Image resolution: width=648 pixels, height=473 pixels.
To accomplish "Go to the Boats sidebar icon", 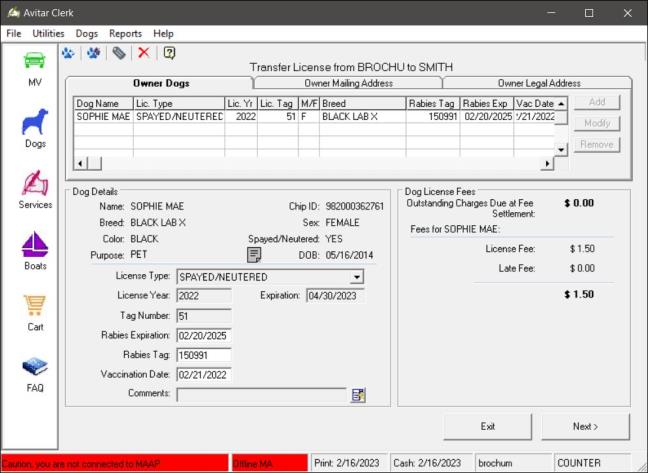I will (x=35, y=246).
